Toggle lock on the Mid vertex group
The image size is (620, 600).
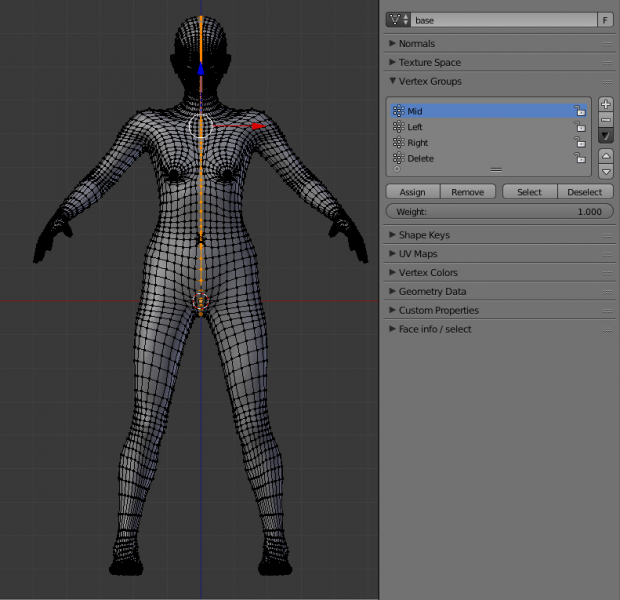[580, 112]
